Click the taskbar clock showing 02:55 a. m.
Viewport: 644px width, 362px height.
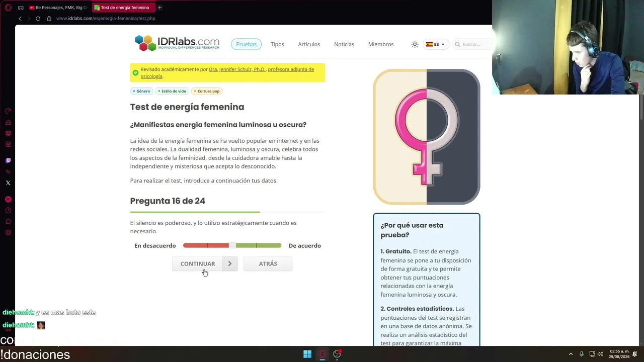(x=619, y=354)
